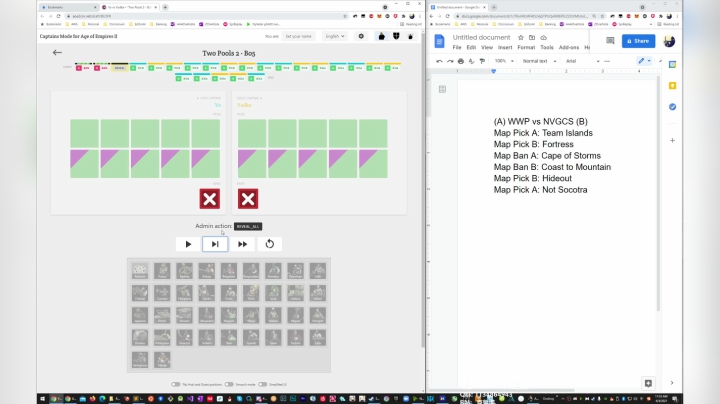
Task: Click the plus Get add-ons side icon
Action: point(672,140)
